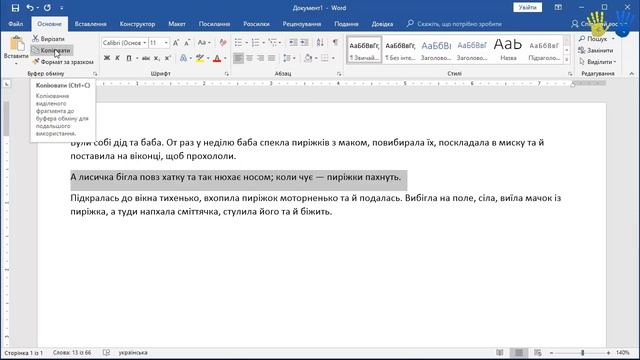Open line spacing options
This screenshot has width=640, height=360.
click(289, 58)
